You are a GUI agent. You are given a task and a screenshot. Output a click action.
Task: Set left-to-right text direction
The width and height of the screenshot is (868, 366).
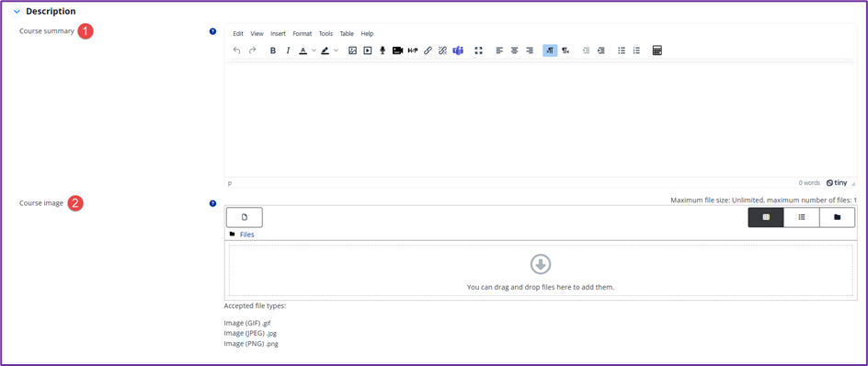point(550,51)
